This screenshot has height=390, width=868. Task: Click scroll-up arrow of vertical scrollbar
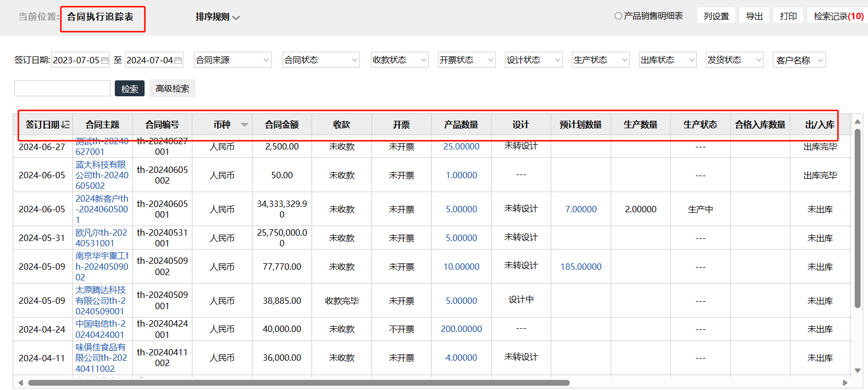point(857,122)
